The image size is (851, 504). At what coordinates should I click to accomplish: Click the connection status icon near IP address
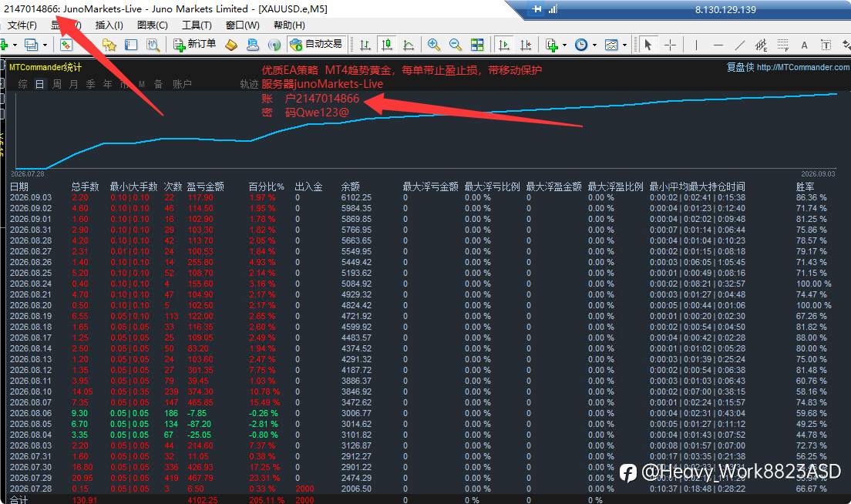(x=553, y=9)
